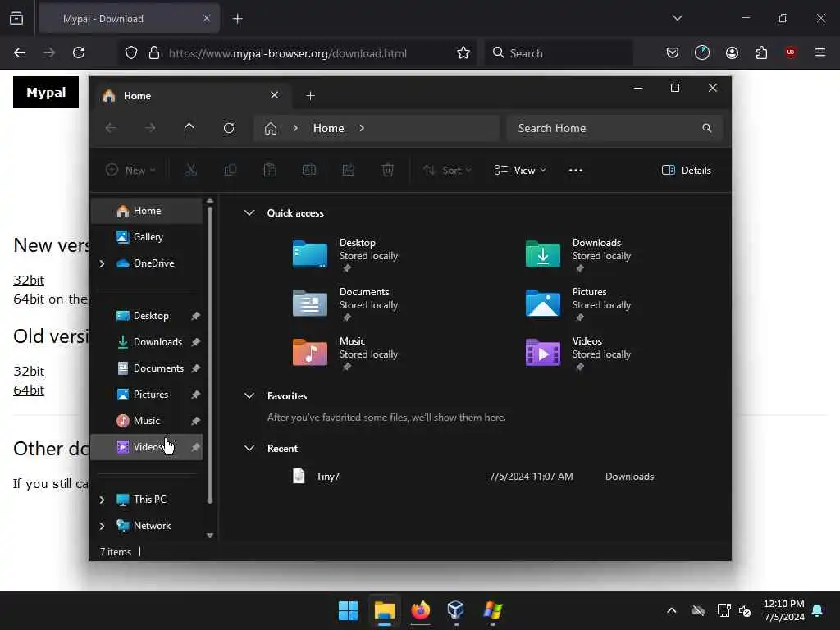
Task: Click Explorer forward arrow
Action: pyautogui.click(x=150, y=128)
